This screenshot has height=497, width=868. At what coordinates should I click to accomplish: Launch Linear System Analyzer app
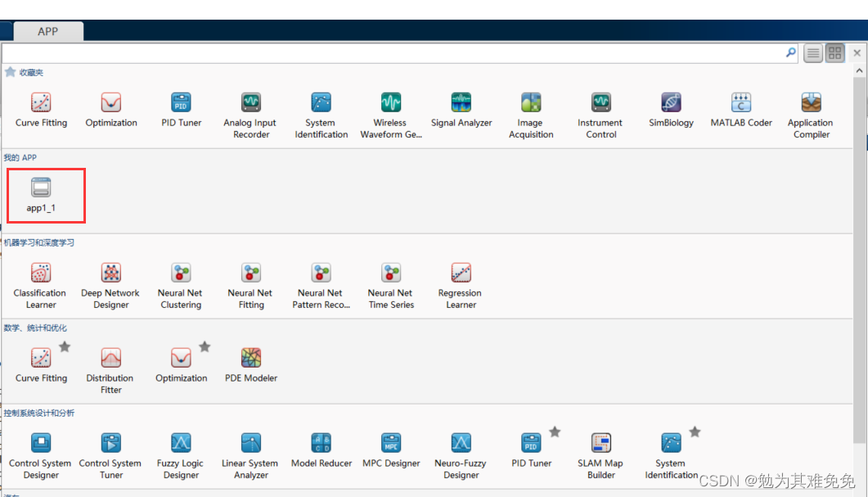(x=251, y=455)
